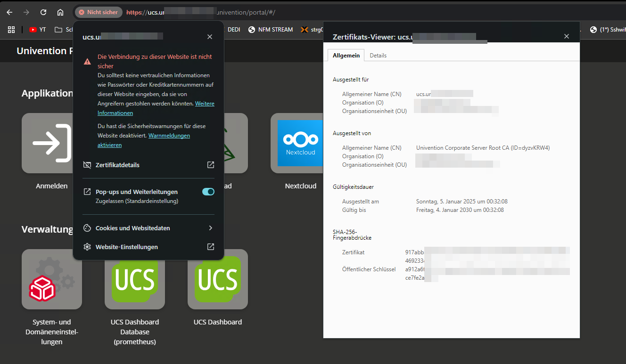Select the issuer name 'Univention Corporate Server Root CA'
Screen dimensions: 626x364
pos(483,148)
